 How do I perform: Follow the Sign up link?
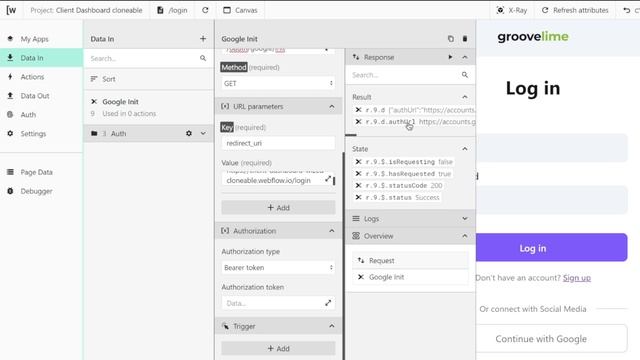point(576,278)
